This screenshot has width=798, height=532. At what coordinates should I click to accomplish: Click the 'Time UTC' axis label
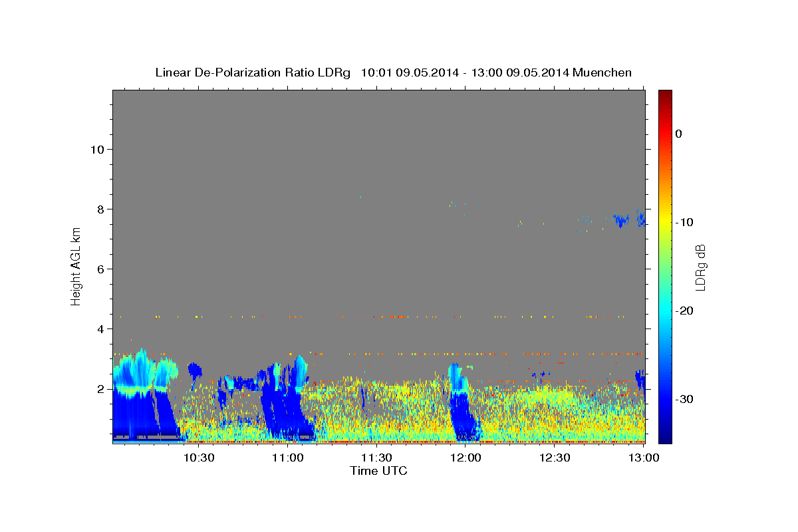378,471
